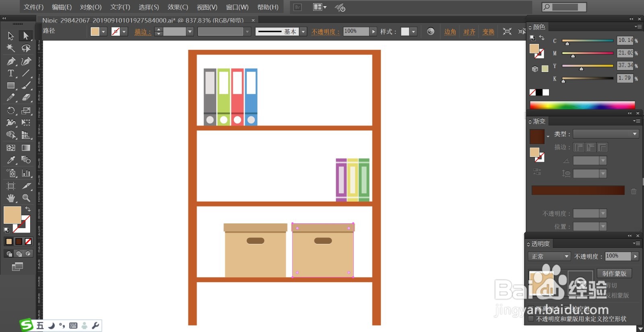Open the fill color dropdown in control bar
This screenshot has height=332, width=644.
(103, 32)
